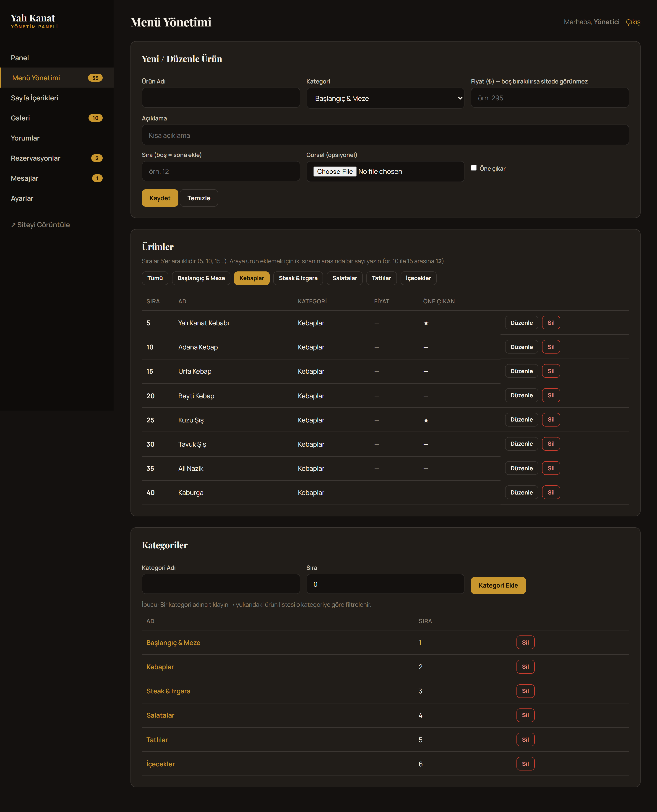Delete the Steak & Izgara category

point(525,691)
